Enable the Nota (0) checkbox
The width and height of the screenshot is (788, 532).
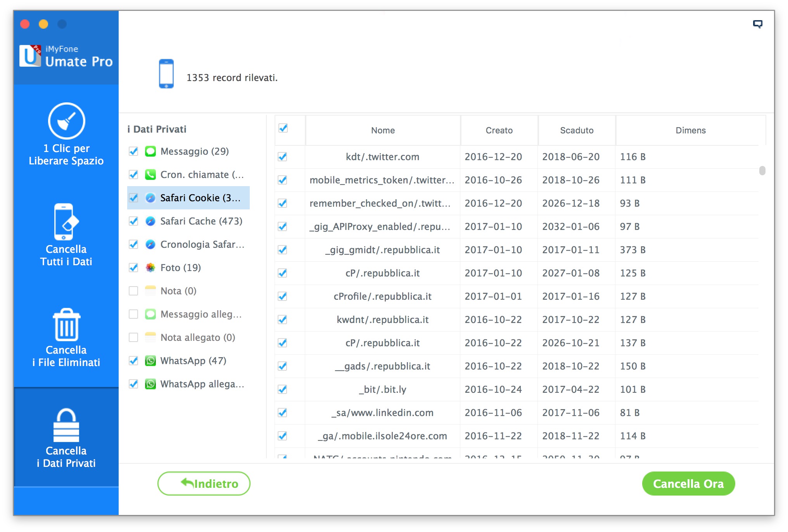[x=133, y=291]
